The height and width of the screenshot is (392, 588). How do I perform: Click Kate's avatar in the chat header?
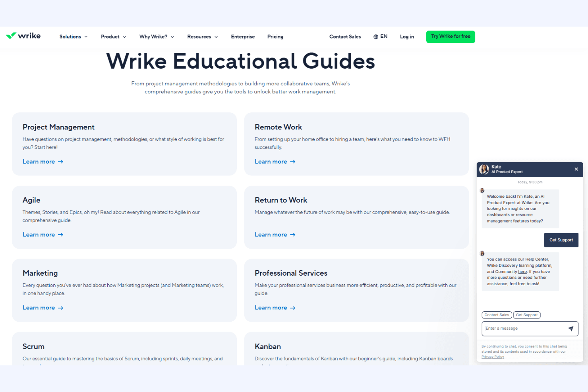[x=484, y=169]
